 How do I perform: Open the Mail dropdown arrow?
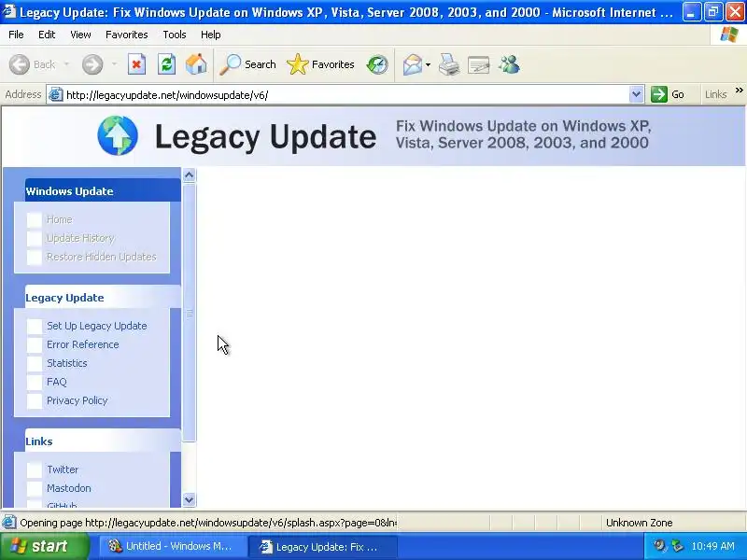tap(428, 64)
